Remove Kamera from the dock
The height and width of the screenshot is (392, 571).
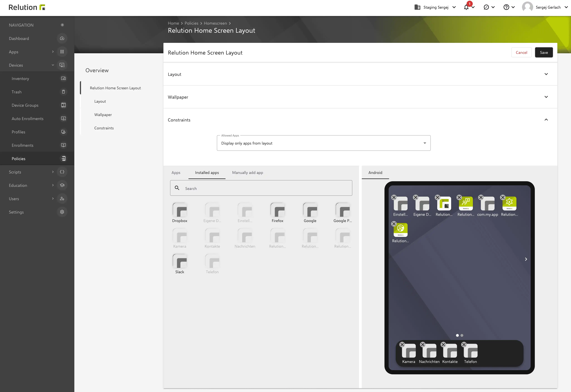pos(402,345)
